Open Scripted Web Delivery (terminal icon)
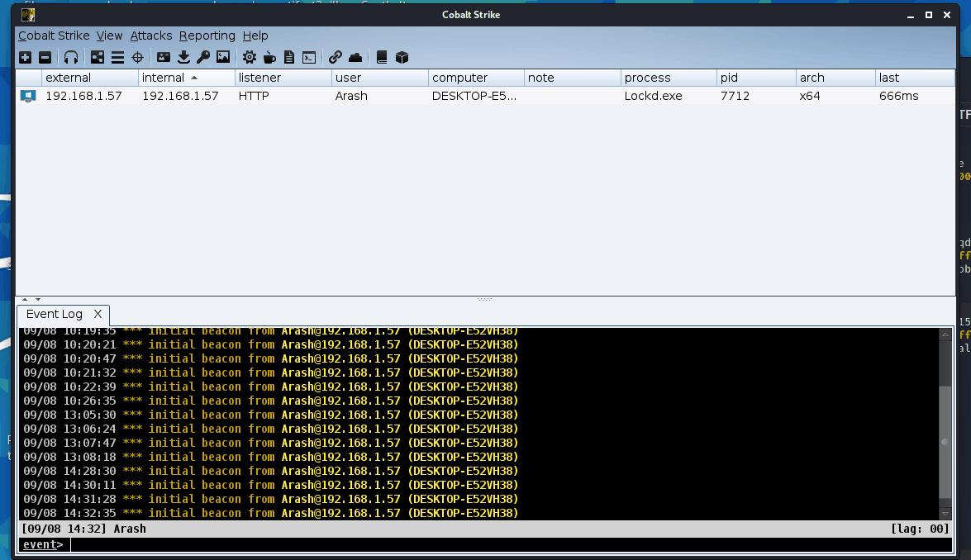The height and width of the screenshot is (560, 971). click(309, 58)
